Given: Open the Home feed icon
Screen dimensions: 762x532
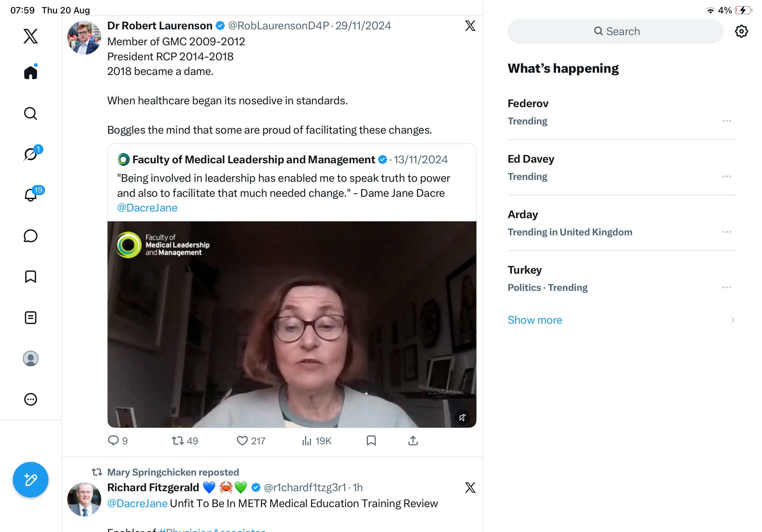Looking at the screenshot, I should [31, 72].
